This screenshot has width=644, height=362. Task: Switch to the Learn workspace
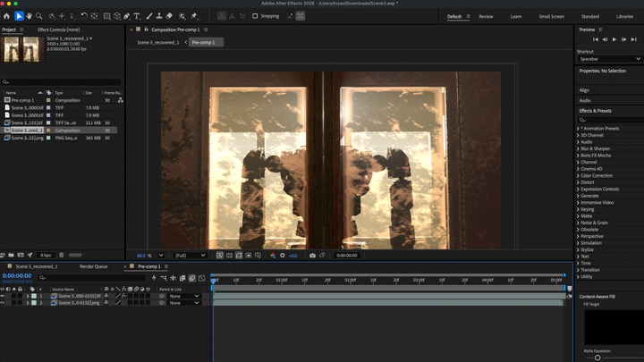pyautogui.click(x=516, y=16)
